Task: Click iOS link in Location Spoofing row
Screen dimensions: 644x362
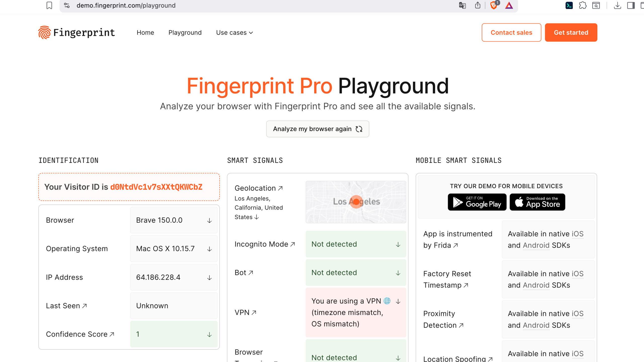Action: click(578, 354)
